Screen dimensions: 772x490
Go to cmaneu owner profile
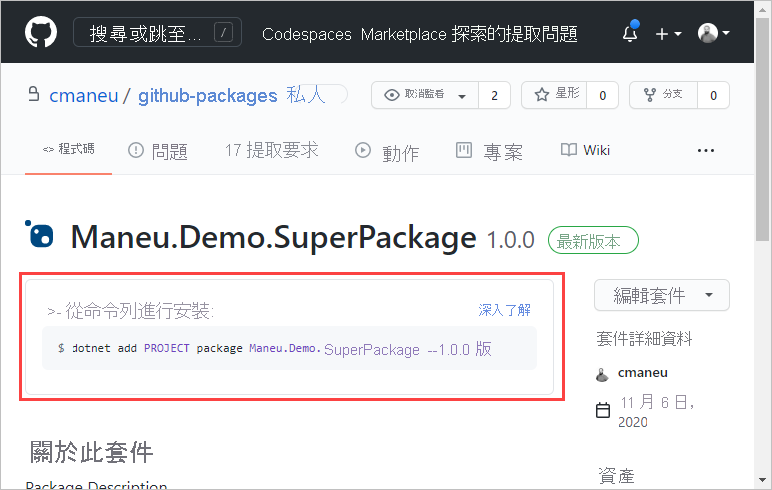[x=84, y=96]
